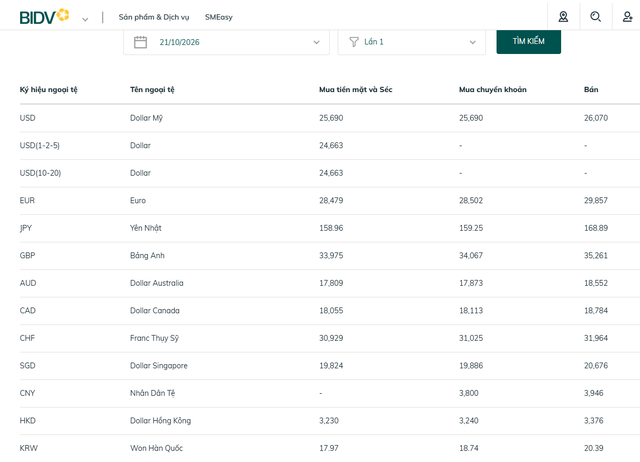Screen dimensions: 640x462
Task: Select the AUD currency code
Action: 28,283
